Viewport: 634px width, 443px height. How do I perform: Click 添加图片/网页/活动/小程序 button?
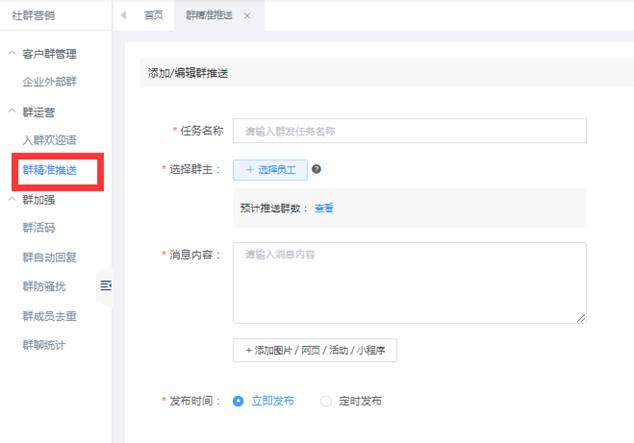[314, 350]
